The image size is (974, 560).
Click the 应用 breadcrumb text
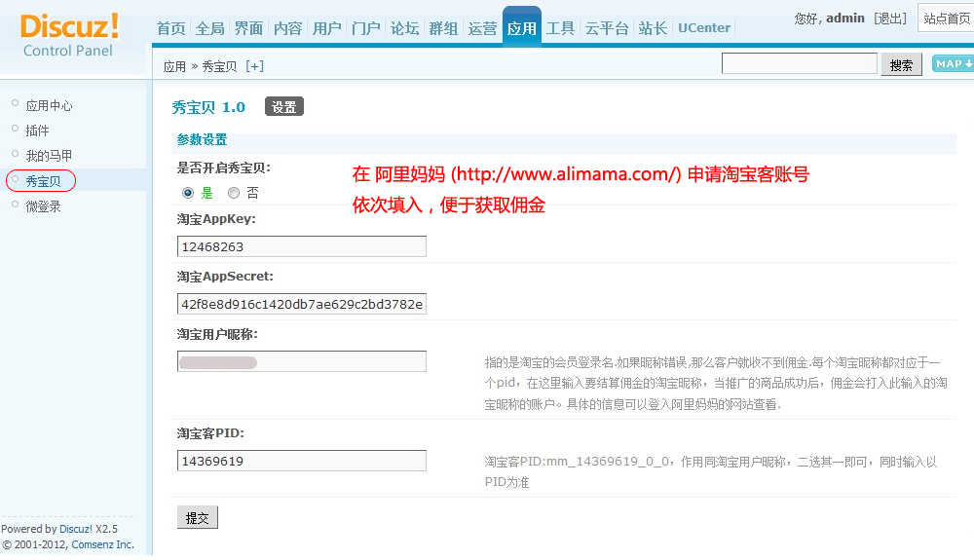(x=174, y=66)
